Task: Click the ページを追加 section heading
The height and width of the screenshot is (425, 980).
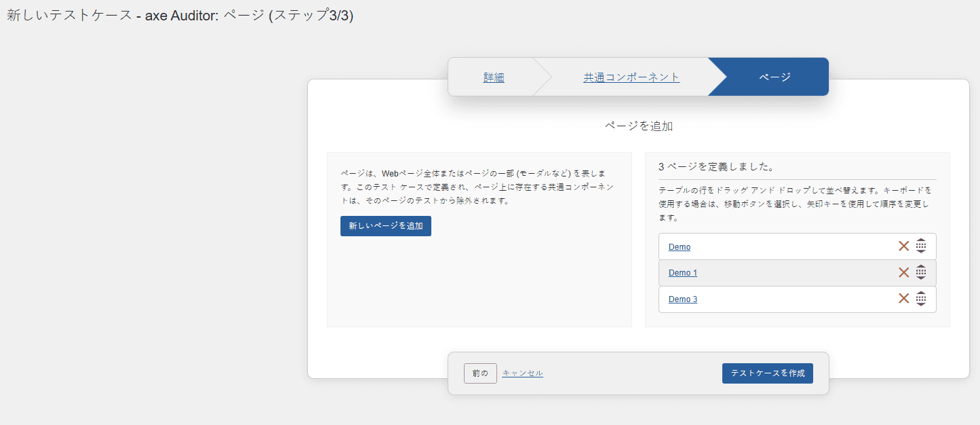Action: click(638, 126)
